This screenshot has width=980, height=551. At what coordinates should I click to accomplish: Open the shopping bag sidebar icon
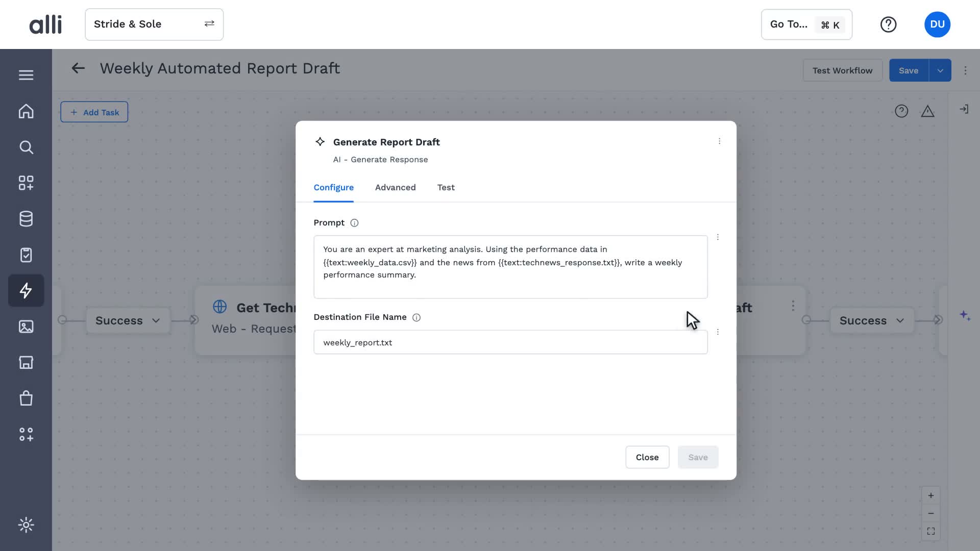point(26,398)
